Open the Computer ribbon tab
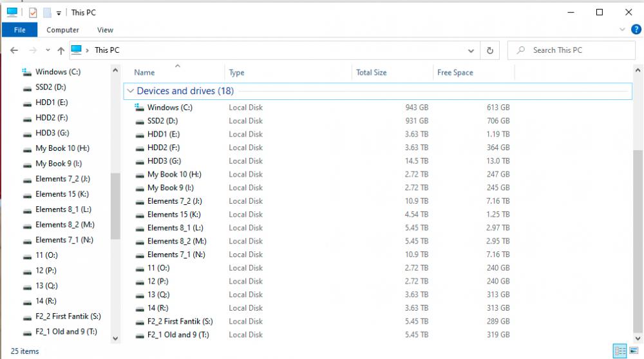The width and height of the screenshot is (644, 359). pyautogui.click(x=62, y=30)
